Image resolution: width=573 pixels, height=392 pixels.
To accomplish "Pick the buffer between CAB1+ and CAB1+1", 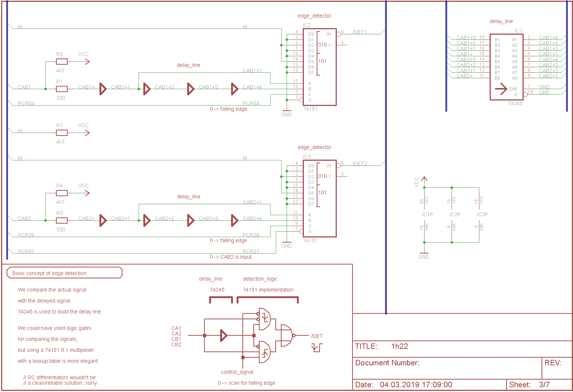I will click(x=103, y=89).
